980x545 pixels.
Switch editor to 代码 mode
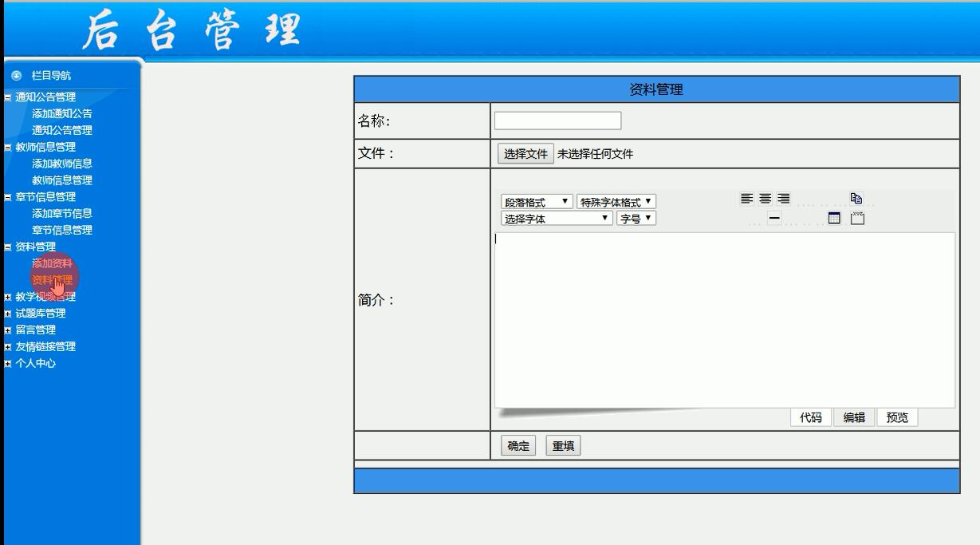tap(811, 417)
